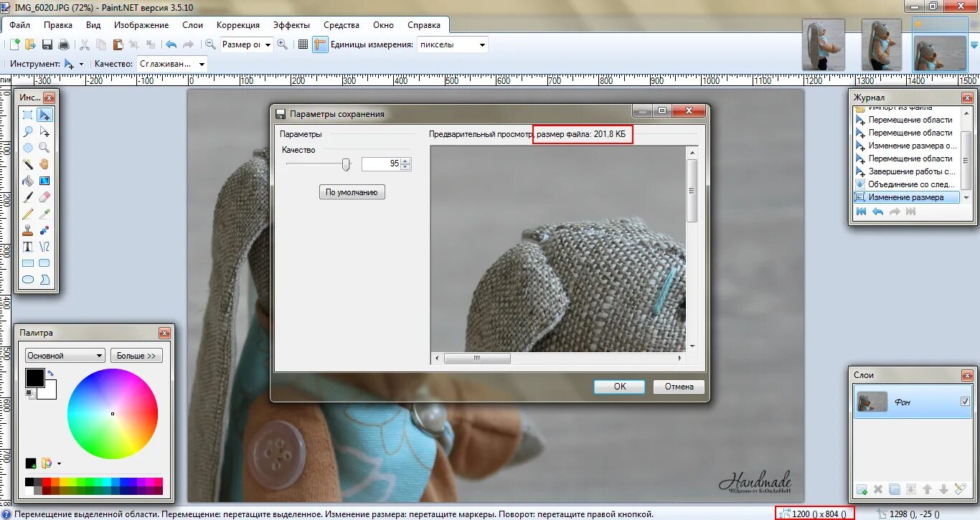Viewport: 980px width, 520px height.
Task: Open the Слои menu
Action: (193, 25)
